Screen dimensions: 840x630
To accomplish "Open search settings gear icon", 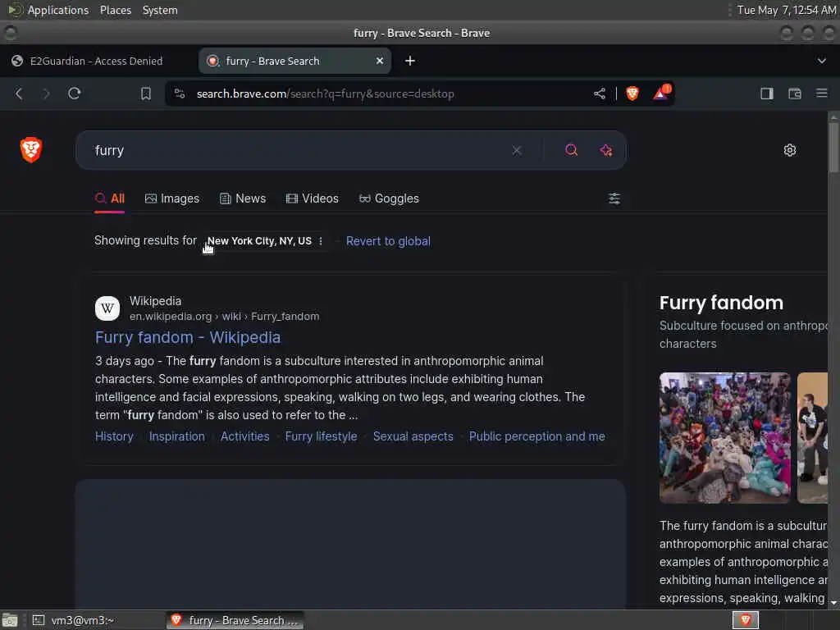I will coord(790,150).
